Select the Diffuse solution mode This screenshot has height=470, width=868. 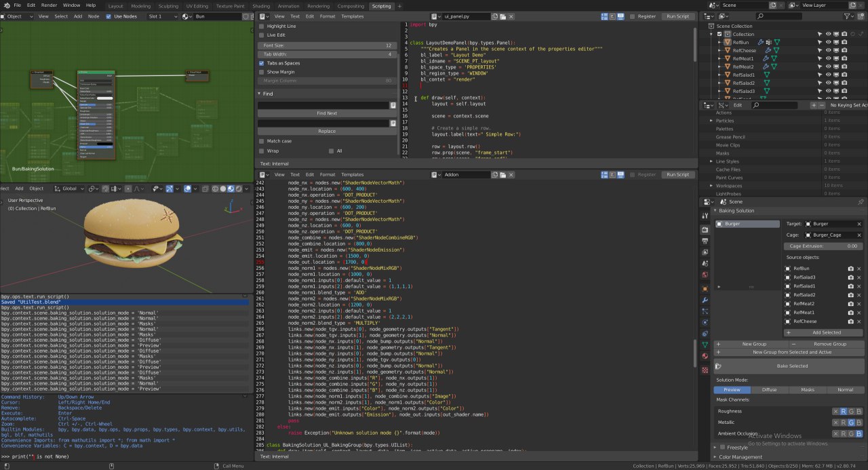pos(770,390)
